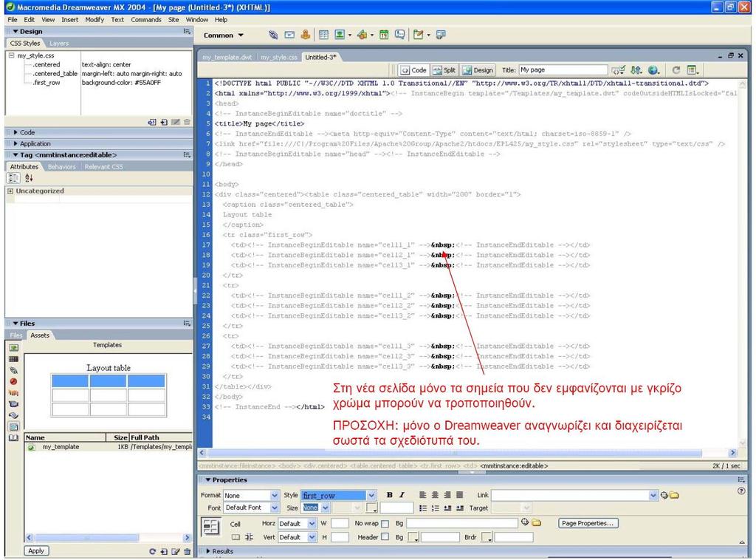Toggle Italic formatting in Properties
Image resolution: width=756 pixels, height=560 pixels.
coord(401,495)
